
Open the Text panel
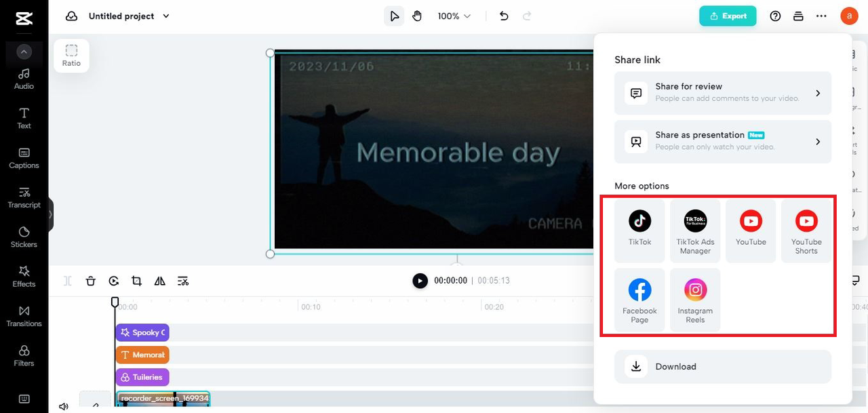click(24, 118)
